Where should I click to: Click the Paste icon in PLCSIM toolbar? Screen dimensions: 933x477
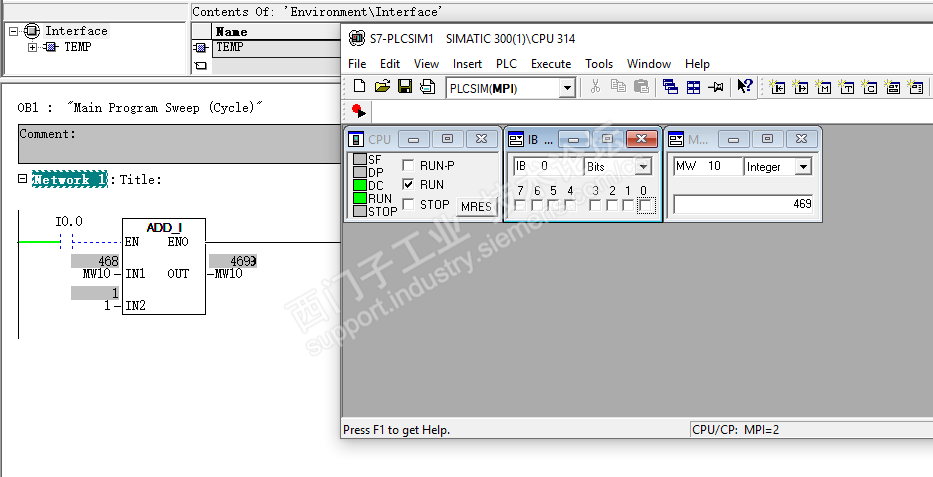(641, 87)
